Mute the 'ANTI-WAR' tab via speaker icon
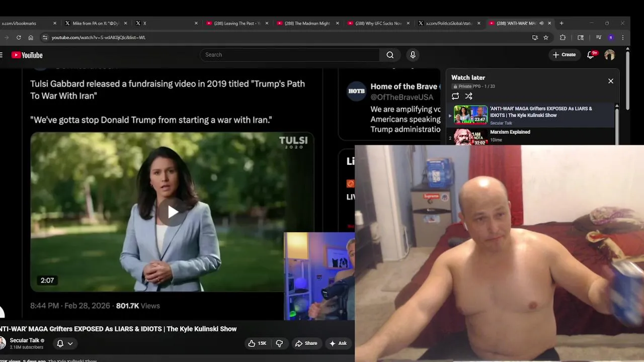Screen dimensions: 644x362 (541, 23)
